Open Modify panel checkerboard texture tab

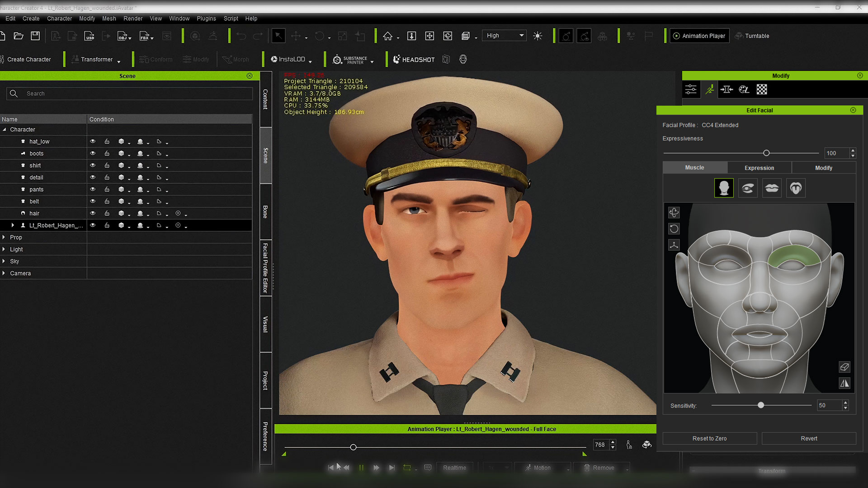coord(762,89)
